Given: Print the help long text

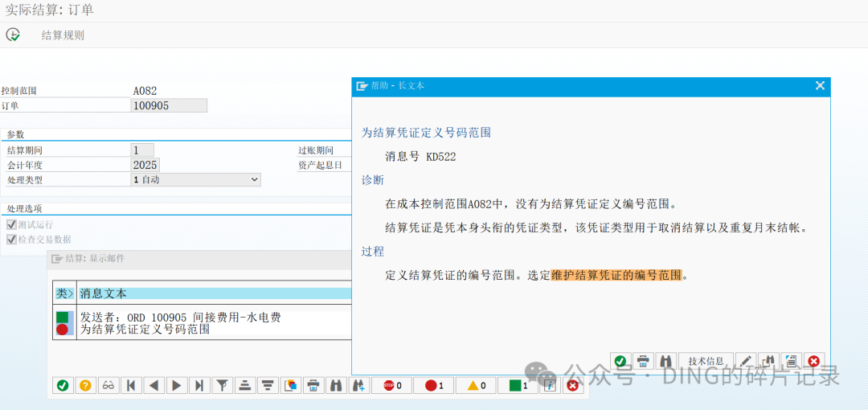Looking at the screenshot, I should 643,361.
